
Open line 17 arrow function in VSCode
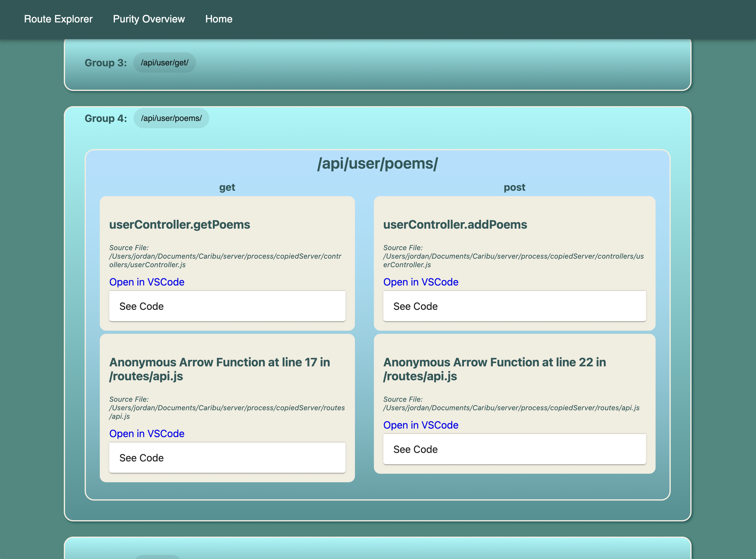tap(147, 433)
